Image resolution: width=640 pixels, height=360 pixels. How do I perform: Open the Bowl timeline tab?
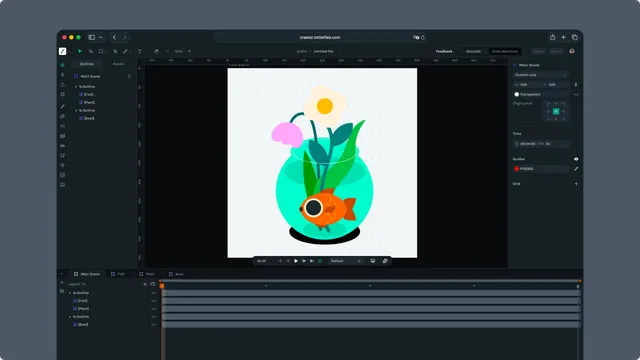point(176,274)
